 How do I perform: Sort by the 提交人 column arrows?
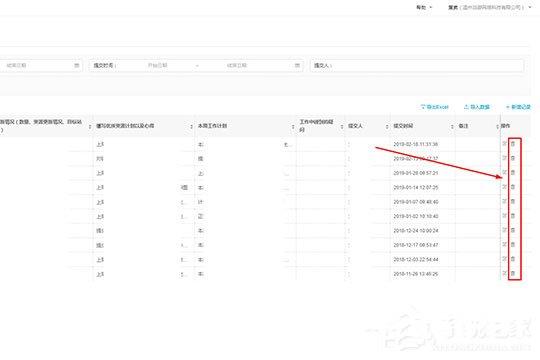coord(387,127)
